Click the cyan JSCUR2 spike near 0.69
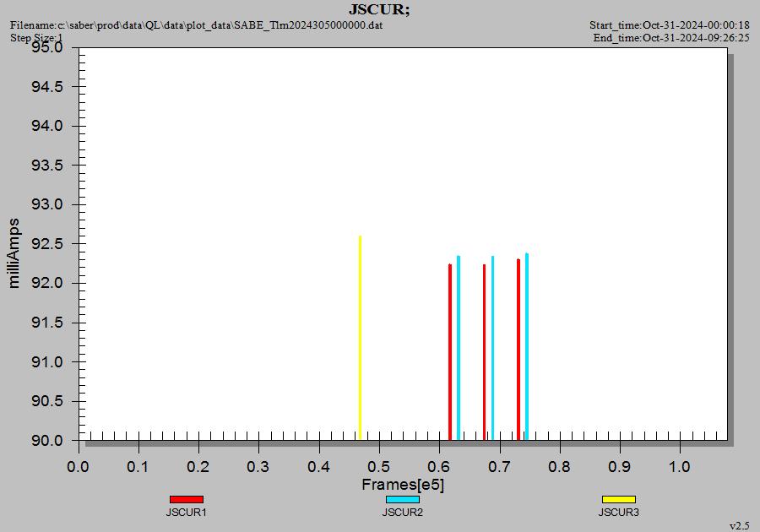Viewport: 760px width, 532px height. point(493,348)
